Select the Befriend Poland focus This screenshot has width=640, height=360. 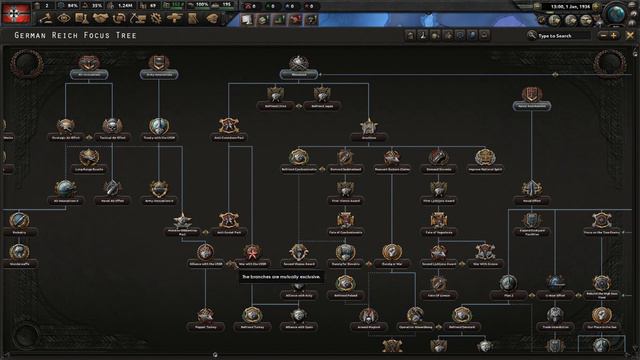click(345, 288)
